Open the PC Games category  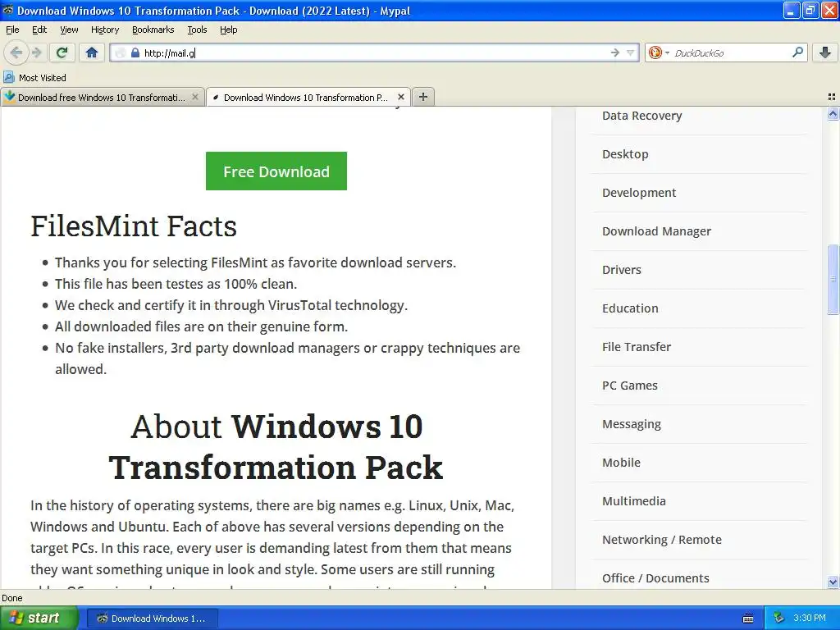coord(629,386)
